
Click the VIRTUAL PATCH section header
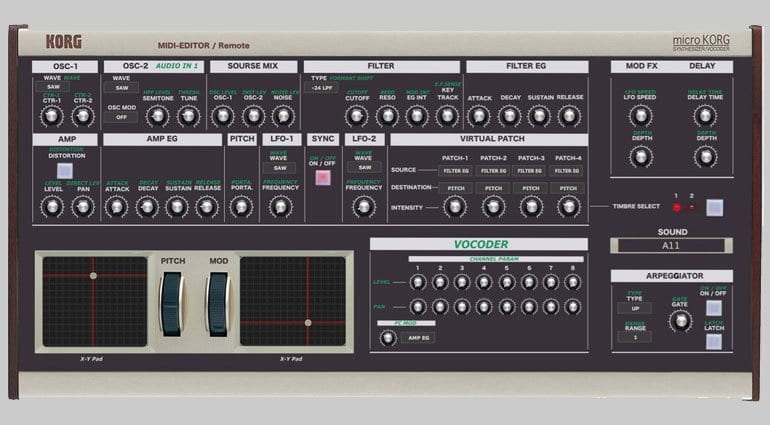[489, 139]
